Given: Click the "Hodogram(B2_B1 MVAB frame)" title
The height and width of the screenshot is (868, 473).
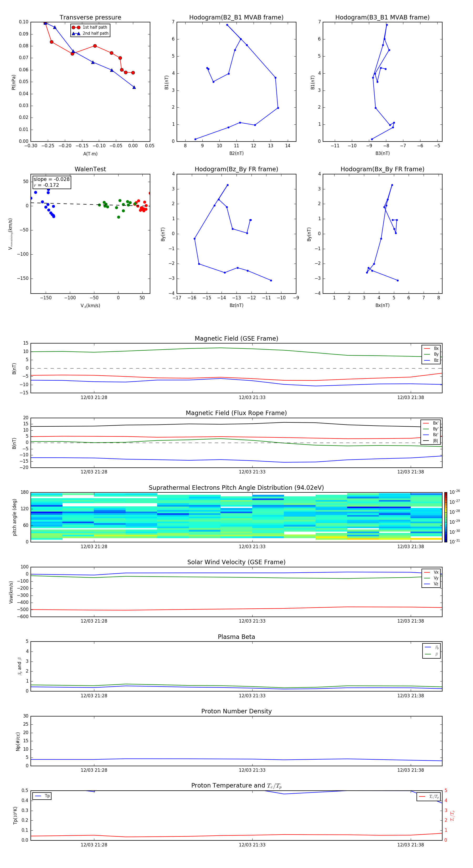Looking at the screenshot, I should pyautogui.click(x=236, y=18).
